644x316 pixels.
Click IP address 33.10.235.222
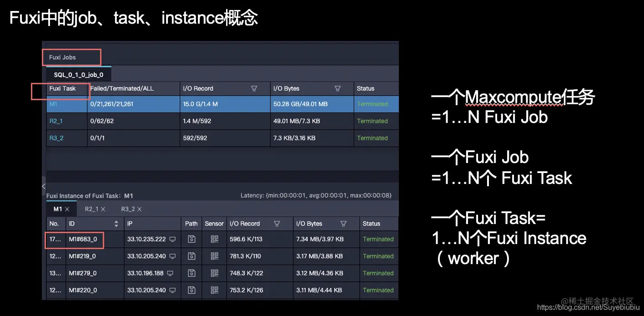[146, 239]
